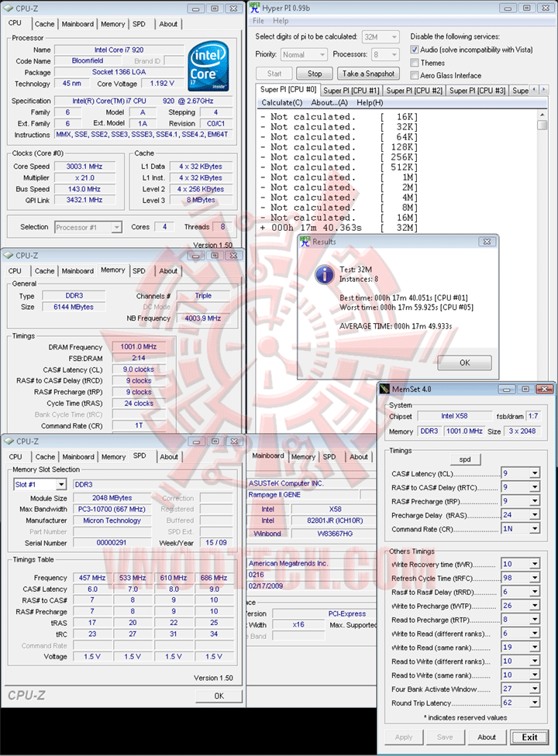The image size is (558, 756).
Task: Click the DRAM Frequency 1001.0 MHz field
Action: pyautogui.click(x=139, y=347)
